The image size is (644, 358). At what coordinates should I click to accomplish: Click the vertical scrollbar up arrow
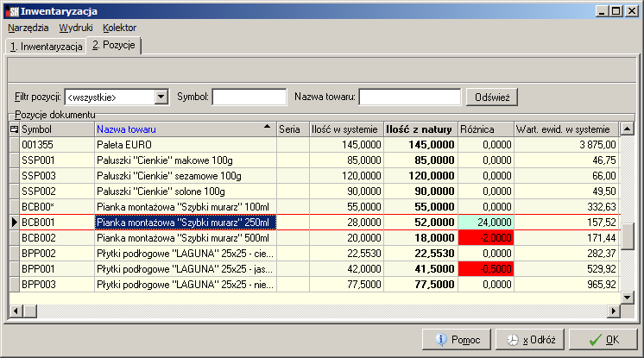627,129
